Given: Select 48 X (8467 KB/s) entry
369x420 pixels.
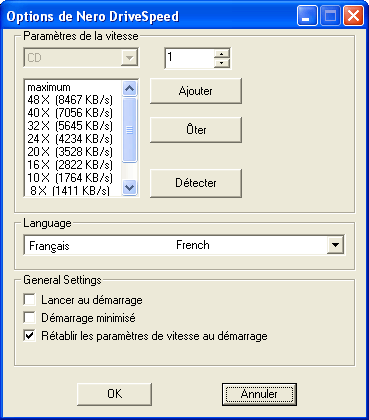Looking at the screenshot, I should tap(73, 100).
